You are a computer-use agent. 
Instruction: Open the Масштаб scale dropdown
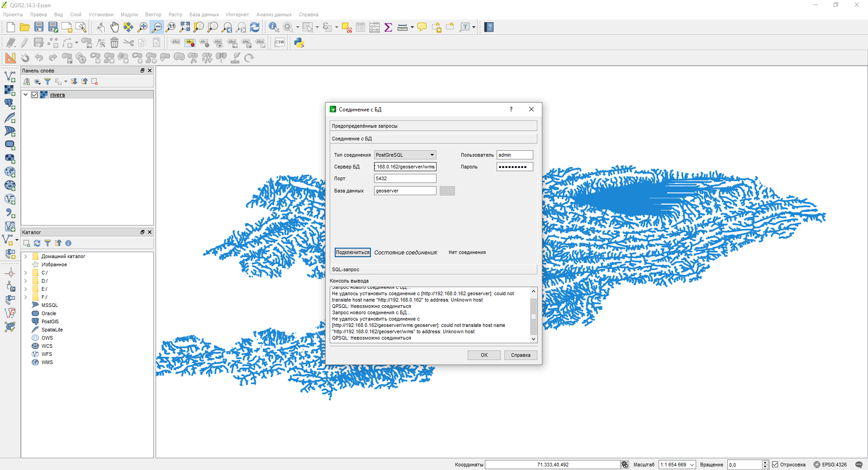[692, 465]
